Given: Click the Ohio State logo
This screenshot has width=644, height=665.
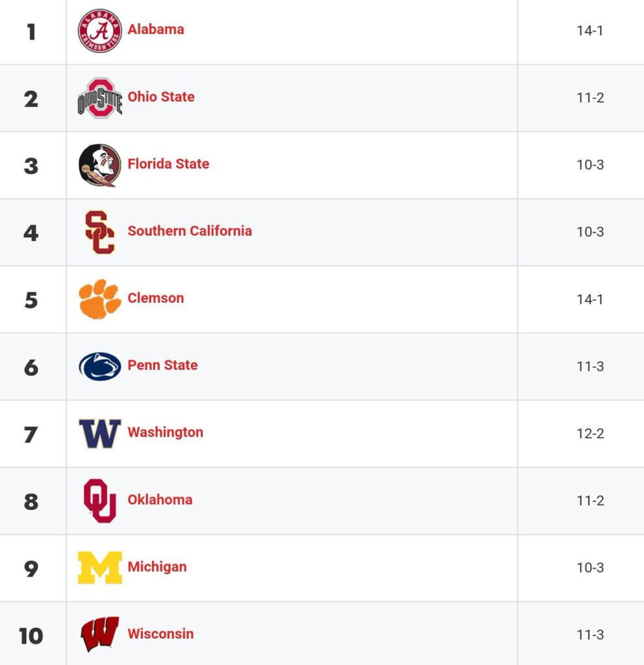Looking at the screenshot, I should 99,98.
